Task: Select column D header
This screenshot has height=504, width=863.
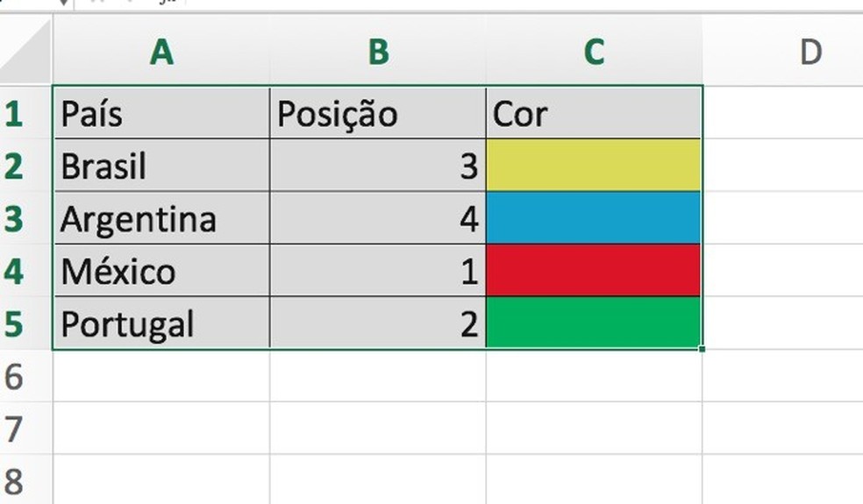Action: [810, 53]
